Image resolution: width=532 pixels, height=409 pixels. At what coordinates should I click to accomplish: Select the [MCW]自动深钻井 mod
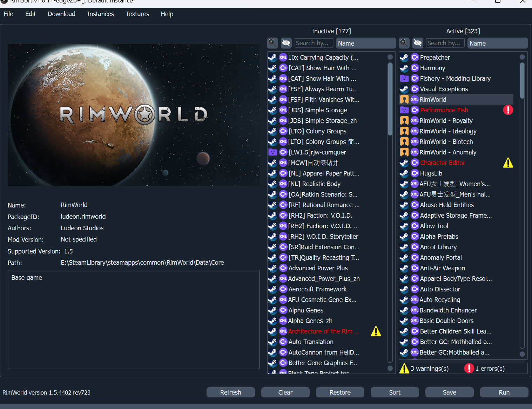click(325, 163)
